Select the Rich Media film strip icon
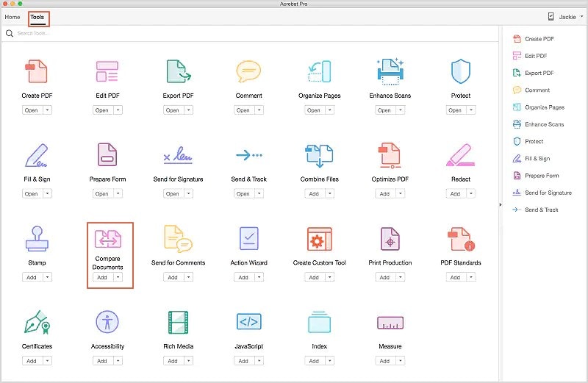The width and height of the screenshot is (588, 383). point(178,322)
